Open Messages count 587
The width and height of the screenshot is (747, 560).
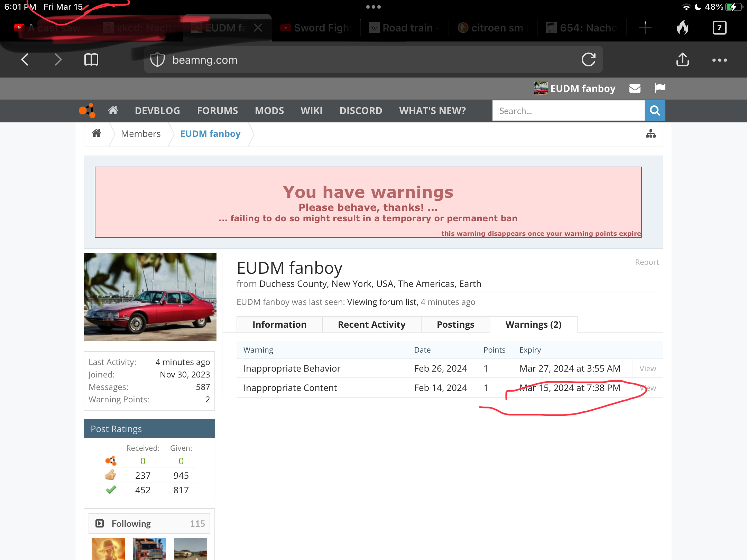pos(203,387)
